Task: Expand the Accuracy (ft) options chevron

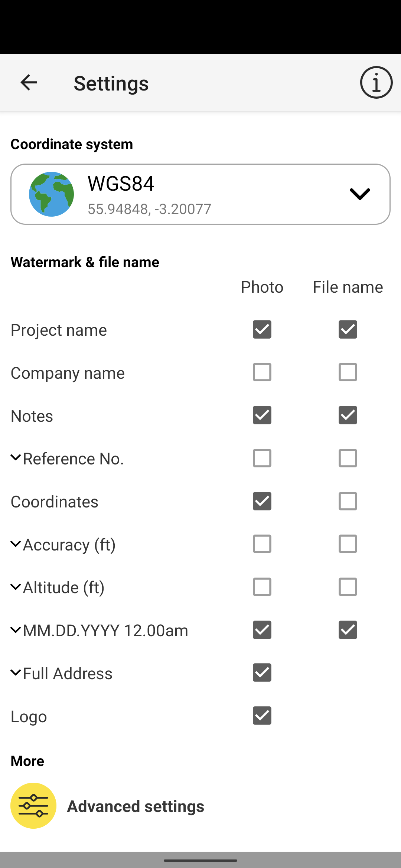Action: [16, 544]
